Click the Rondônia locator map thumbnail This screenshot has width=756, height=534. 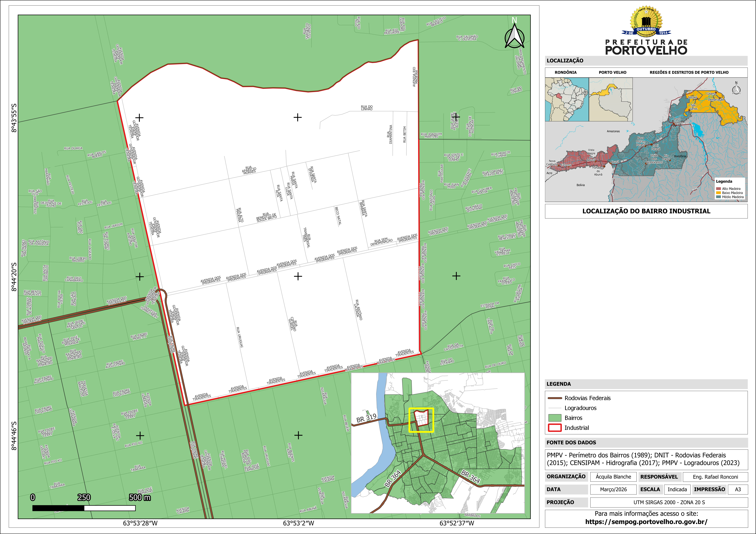tap(567, 99)
